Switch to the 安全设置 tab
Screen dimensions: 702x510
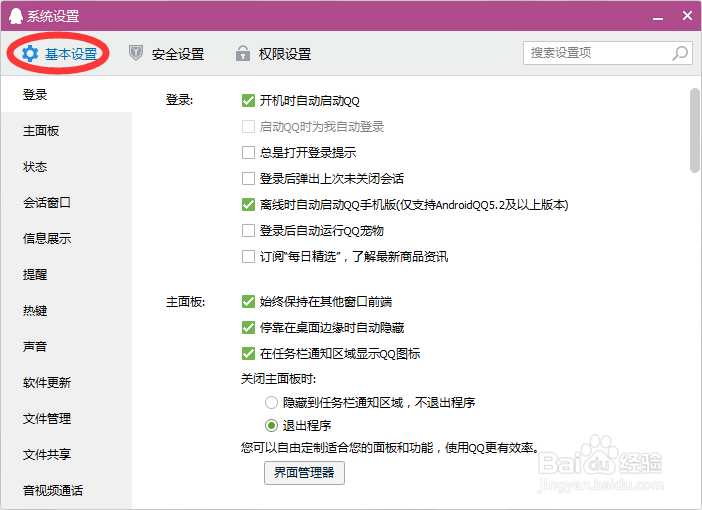(x=167, y=54)
